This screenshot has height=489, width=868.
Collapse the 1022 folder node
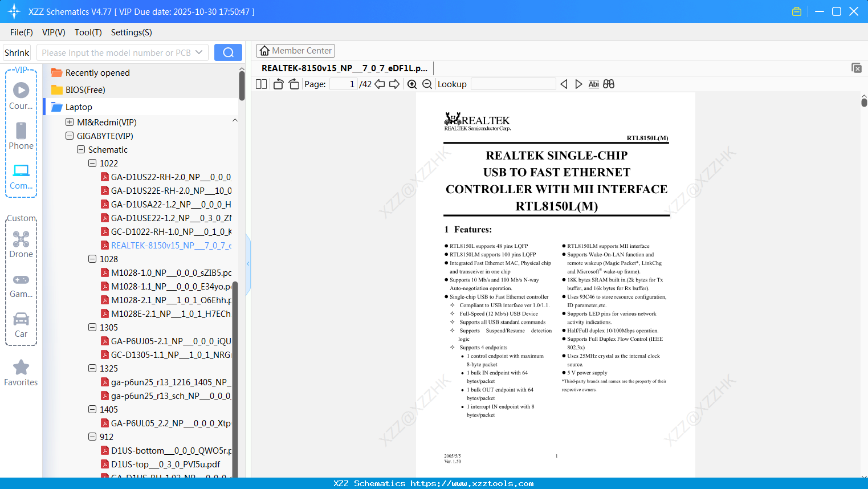pos(92,163)
